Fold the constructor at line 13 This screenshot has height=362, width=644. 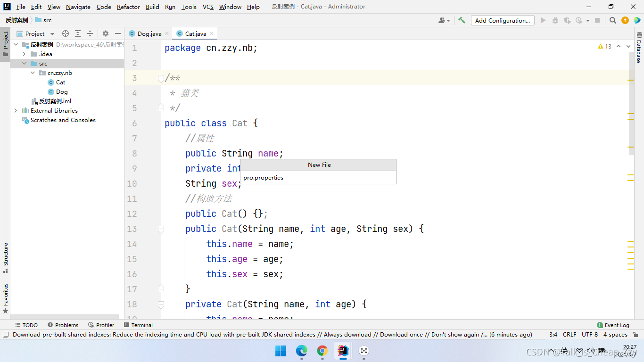tap(161, 229)
